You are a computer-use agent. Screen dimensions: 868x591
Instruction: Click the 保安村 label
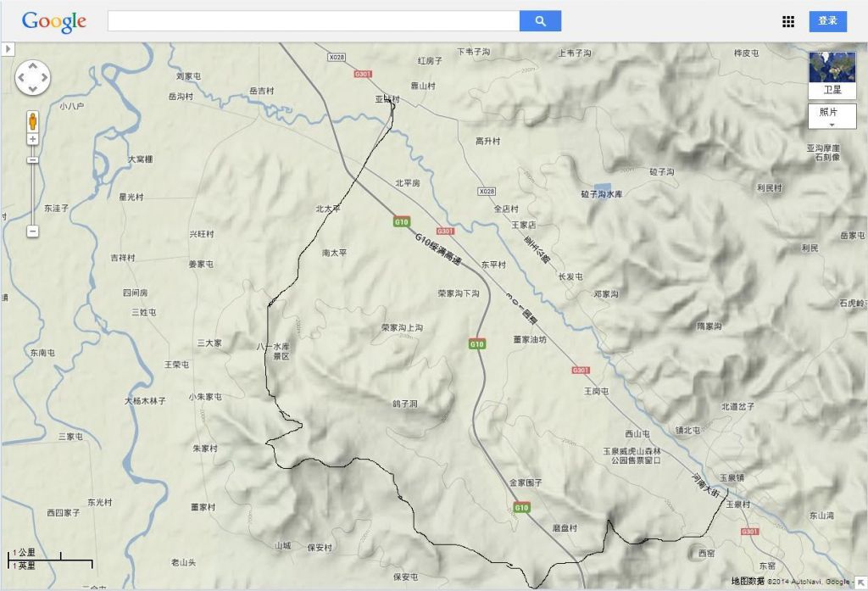320,547
